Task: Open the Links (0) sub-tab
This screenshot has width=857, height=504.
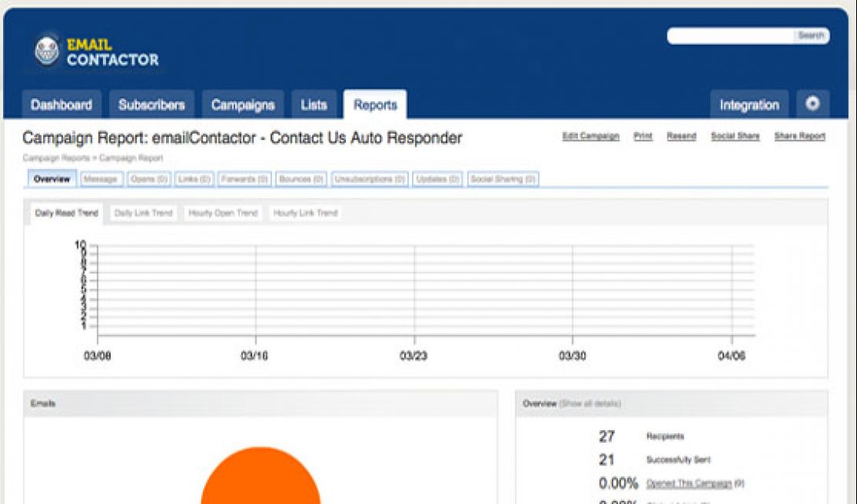Action: click(x=194, y=178)
